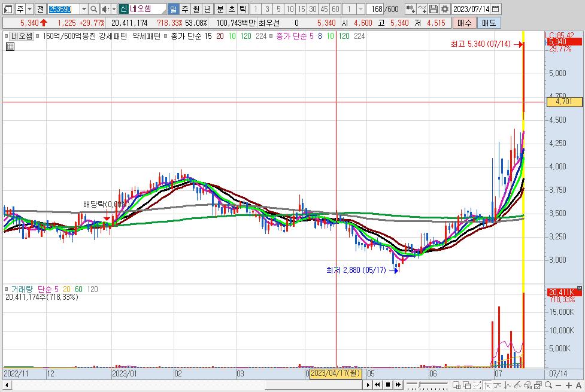Choose the 45 interval button
The height and width of the screenshot is (392, 585).
pos(324,8)
